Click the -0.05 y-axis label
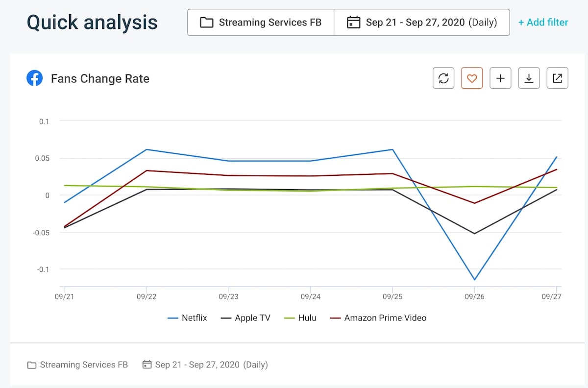Viewport: 588px width, 388px height. tap(41, 232)
